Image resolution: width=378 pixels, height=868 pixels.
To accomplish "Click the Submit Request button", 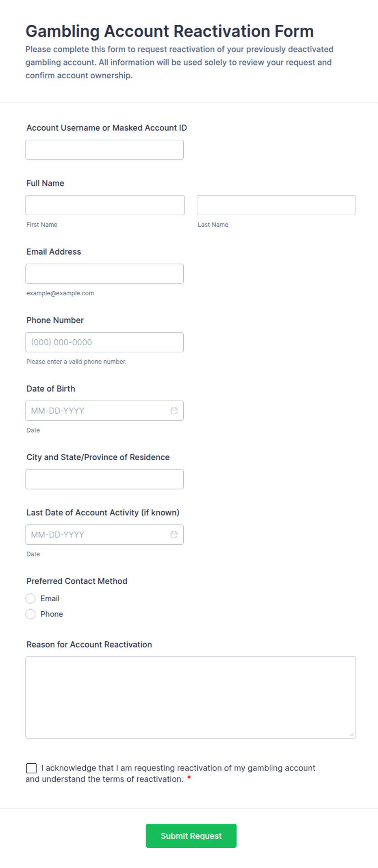I will point(191,836).
